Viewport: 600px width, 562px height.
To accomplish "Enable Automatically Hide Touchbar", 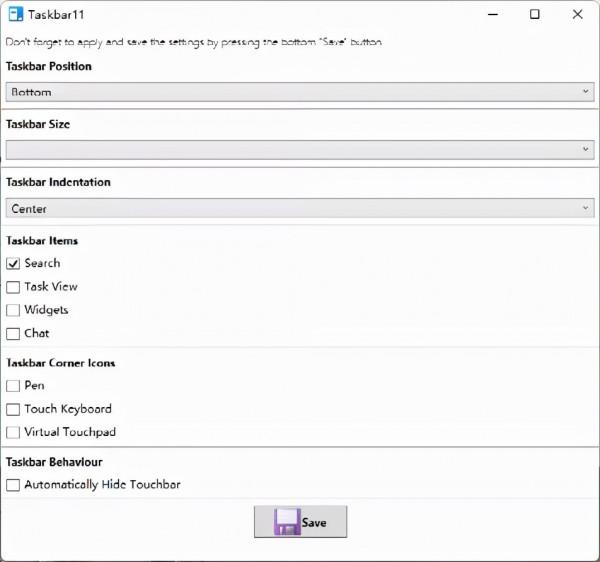I will tap(13, 485).
